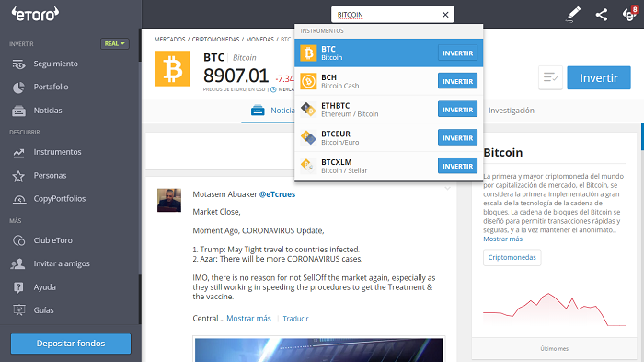
Task: Click the Ayuda question mark icon
Action: [18, 287]
